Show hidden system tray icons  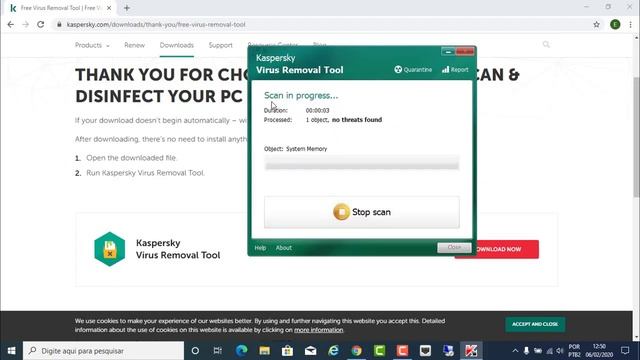[515, 351]
